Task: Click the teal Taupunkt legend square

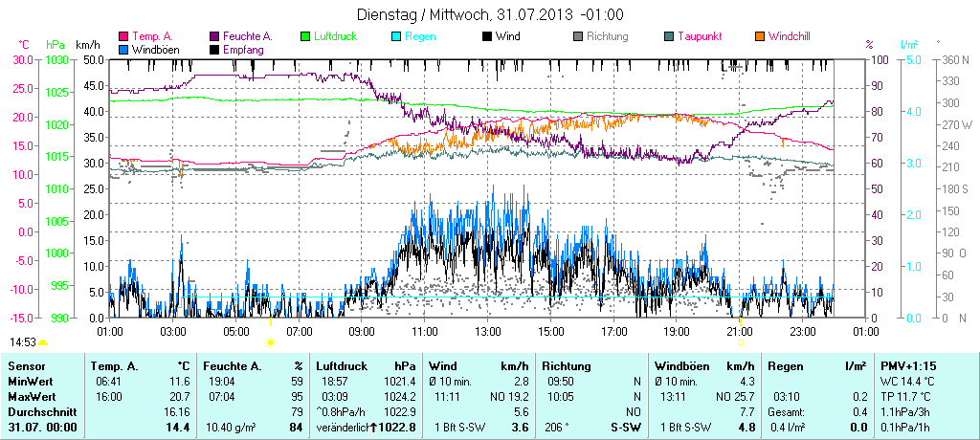Action: (669, 36)
